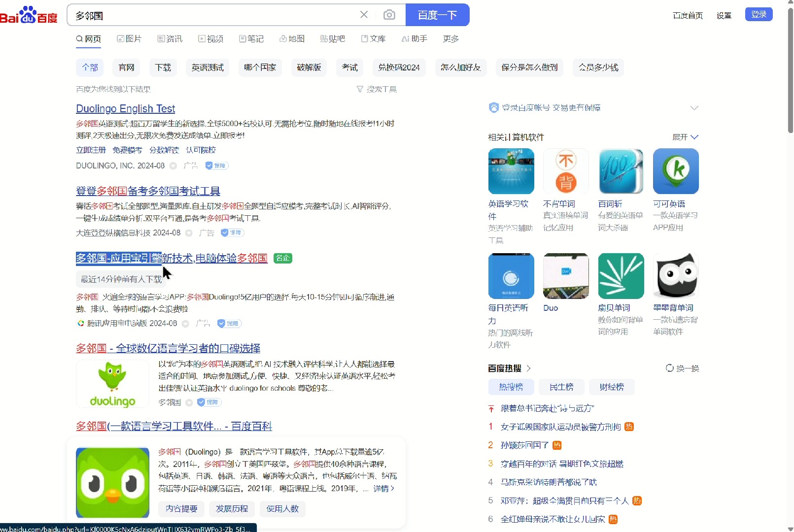This screenshot has width=794, height=532.
Task: Click the green Duolingo owl encyclopedia image
Action: point(112,483)
